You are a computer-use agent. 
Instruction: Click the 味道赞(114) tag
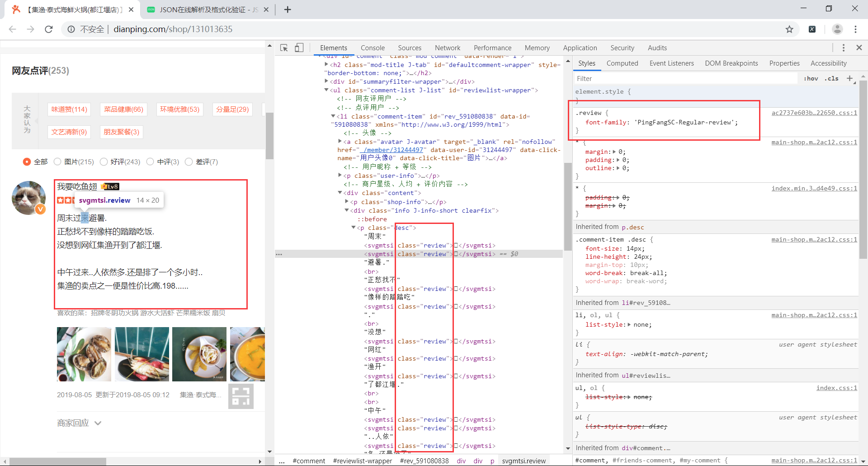click(x=69, y=109)
